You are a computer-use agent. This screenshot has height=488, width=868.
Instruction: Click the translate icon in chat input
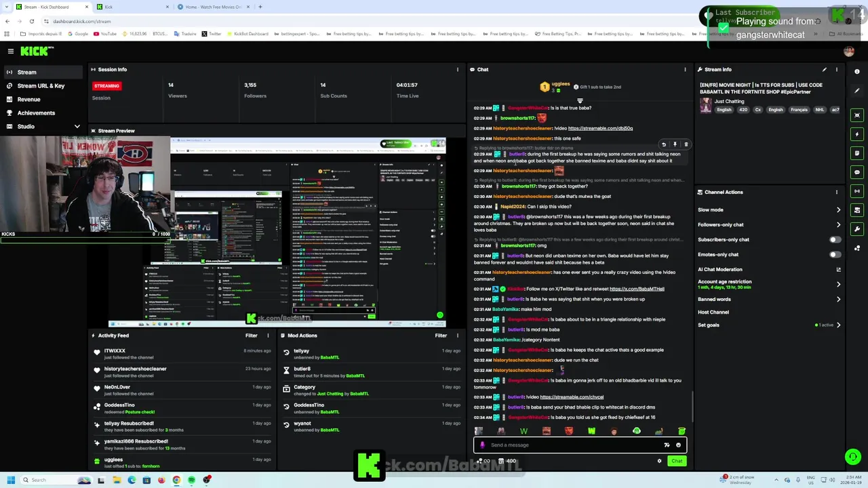[x=667, y=445]
